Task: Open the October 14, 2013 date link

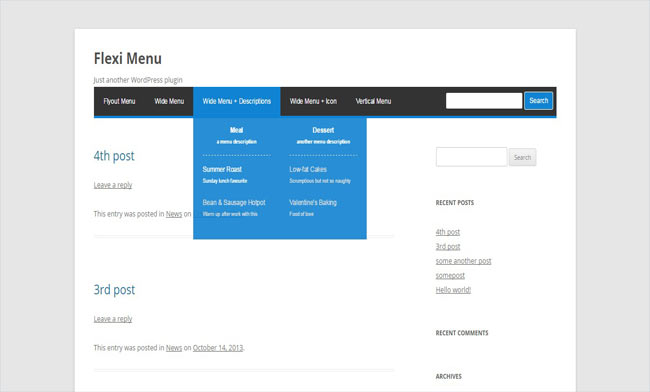Action: click(x=218, y=348)
